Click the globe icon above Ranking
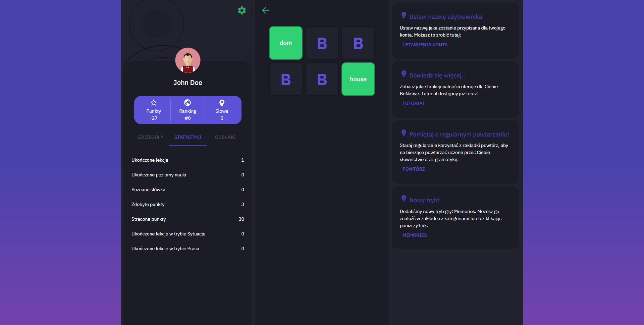The height and width of the screenshot is (325, 644). 187,103
